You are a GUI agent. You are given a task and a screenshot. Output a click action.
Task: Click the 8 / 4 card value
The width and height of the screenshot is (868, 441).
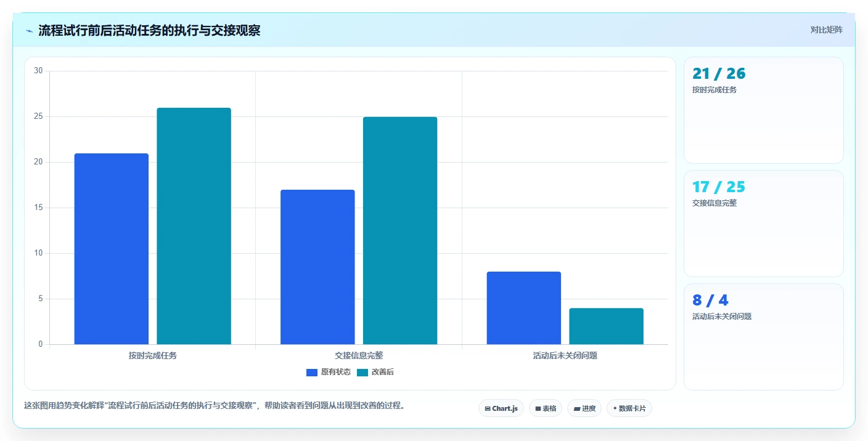pos(710,301)
